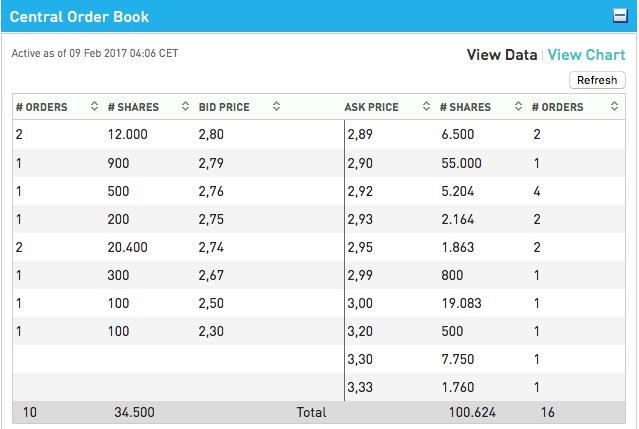Click the Refresh button
This screenshot has width=639, height=429.
pyautogui.click(x=597, y=80)
